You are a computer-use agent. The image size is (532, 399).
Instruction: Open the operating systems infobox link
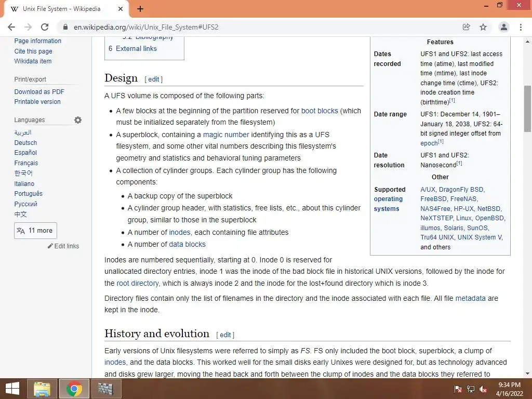point(388,204)
